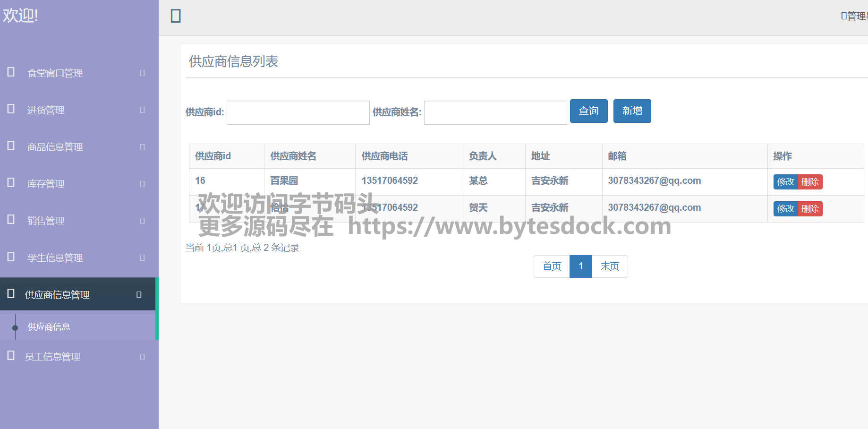The height and width of the screenshot is (429, 868).
Task: Open the 供应商信息 submenu item
Action: click(49, 327)
